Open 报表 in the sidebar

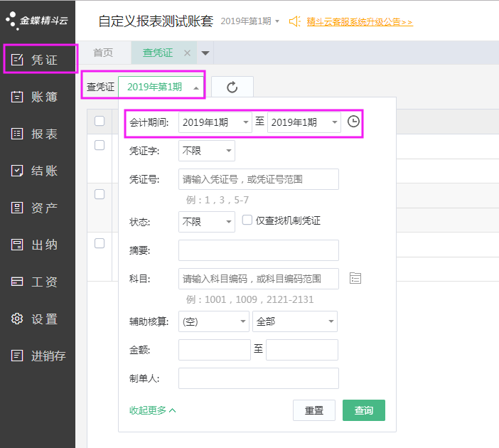click(38, 134)
